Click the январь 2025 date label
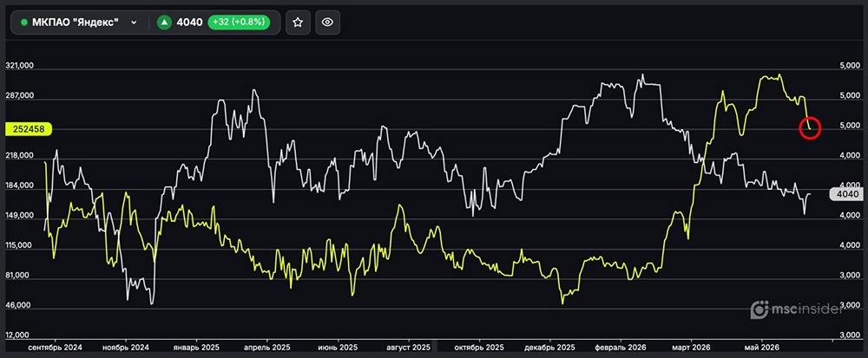 tap(196, 348)
